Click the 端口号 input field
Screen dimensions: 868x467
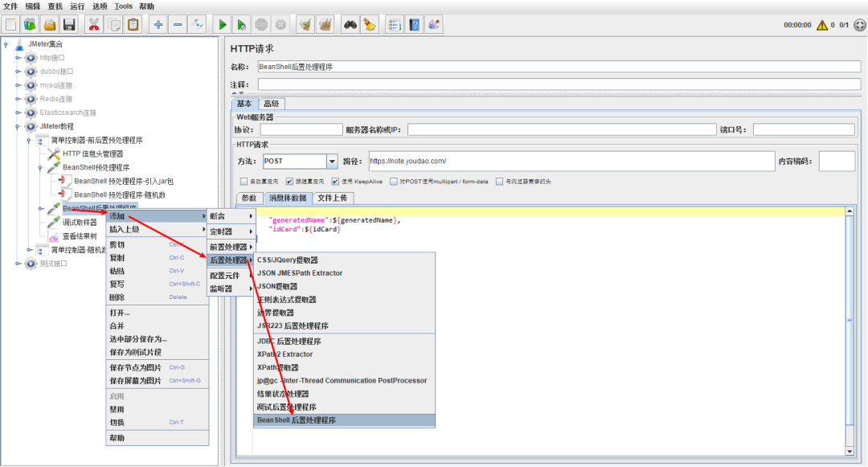804,129
